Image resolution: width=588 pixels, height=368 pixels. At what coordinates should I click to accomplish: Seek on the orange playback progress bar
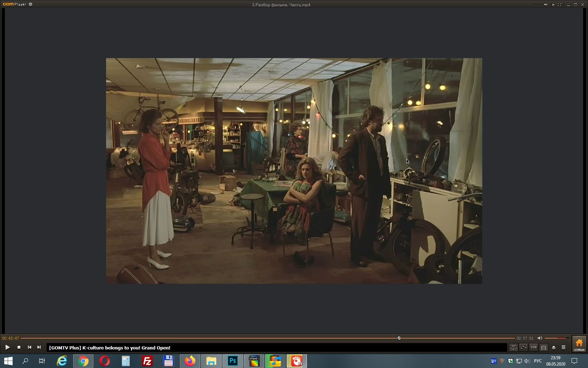[x=268, y=338]
